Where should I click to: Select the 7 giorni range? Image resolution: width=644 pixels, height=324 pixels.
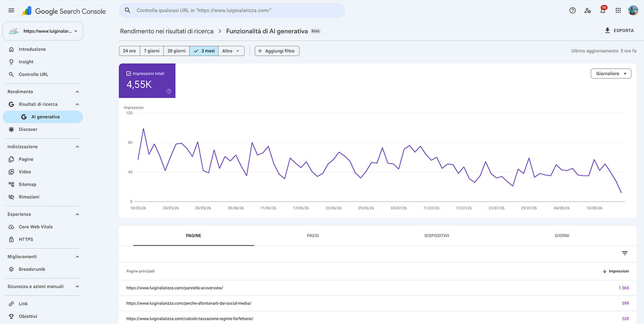tap(151, 51)
